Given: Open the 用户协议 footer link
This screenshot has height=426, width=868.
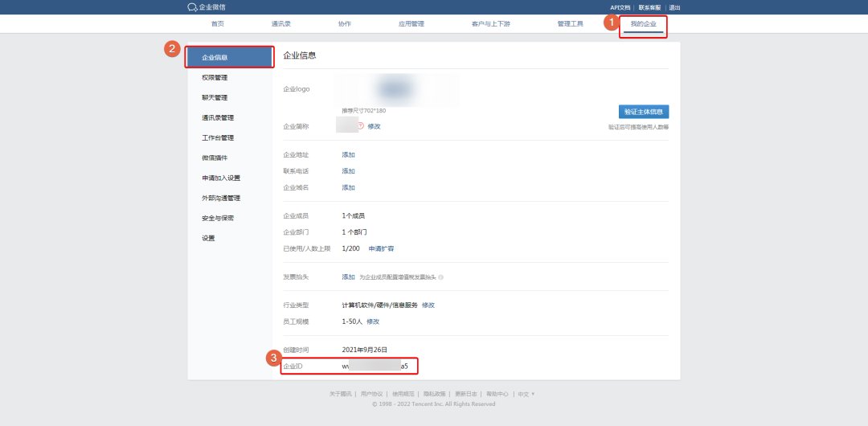Looking at the screenshot, I should pyautogui.click(x=371, y=394).
